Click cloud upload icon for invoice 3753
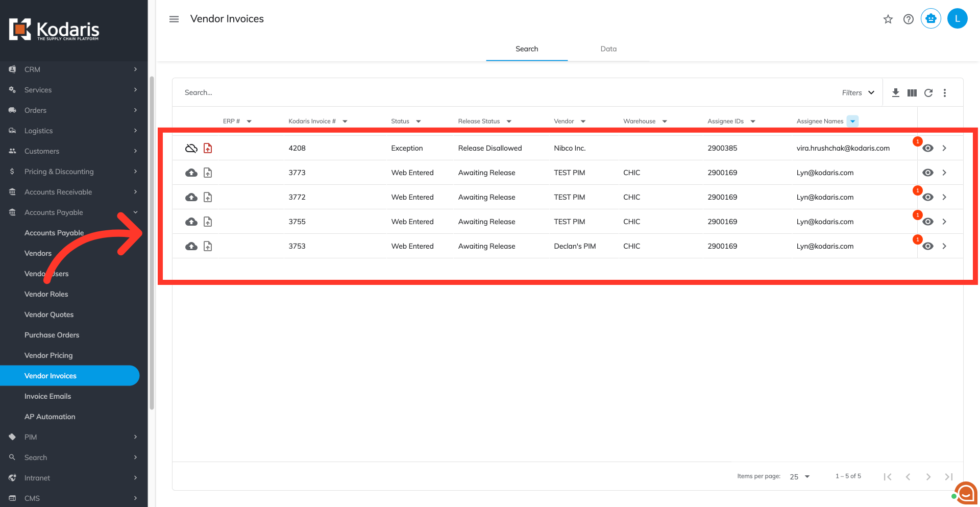This screenshot has height=507, width=980. point(191,246)
